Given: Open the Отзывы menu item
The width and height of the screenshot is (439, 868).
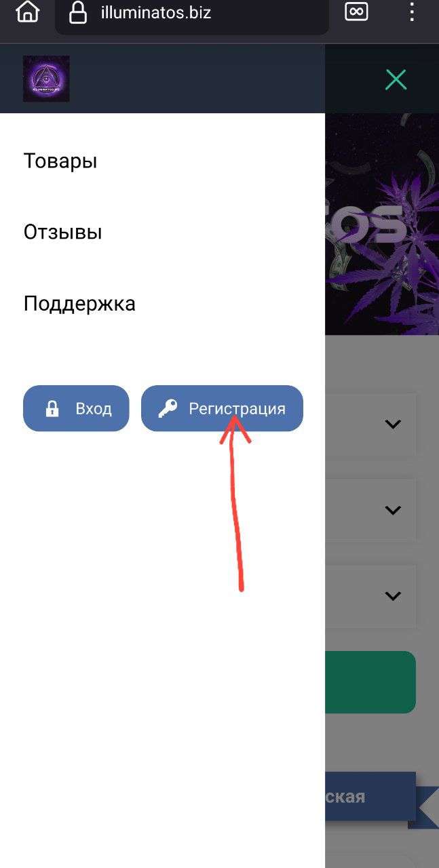Looking at the screenshot, I should [63, 232].
